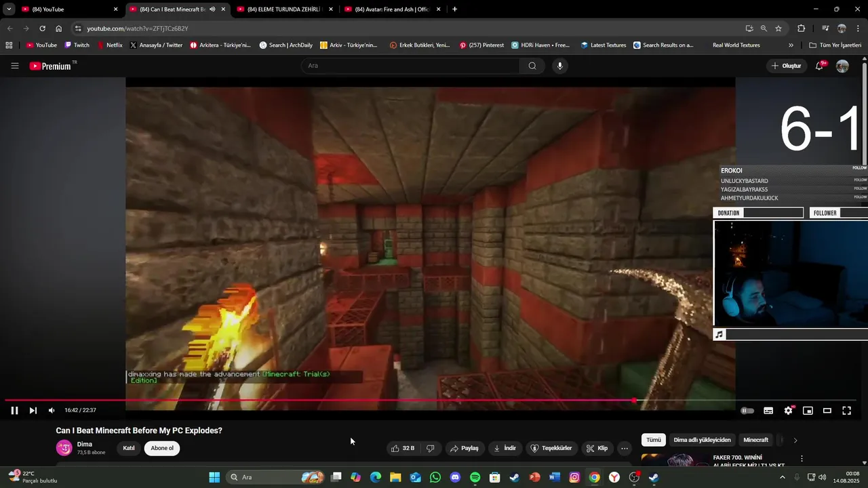Open WhatsApp from the taskbar
This screenshot has height=488, width=868.
(x=435, y=477)
